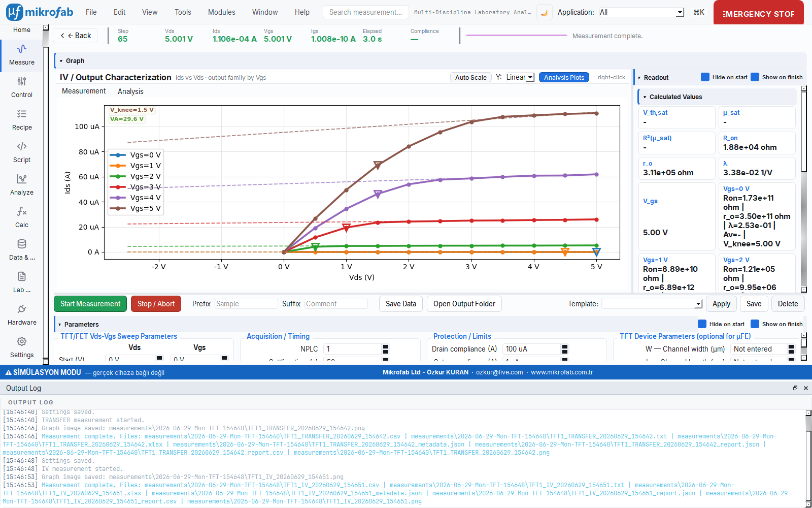Toggle Readout Show on finish checkbox
The height and width of the screenshot is (508, 812).
(x=755, y=77)
